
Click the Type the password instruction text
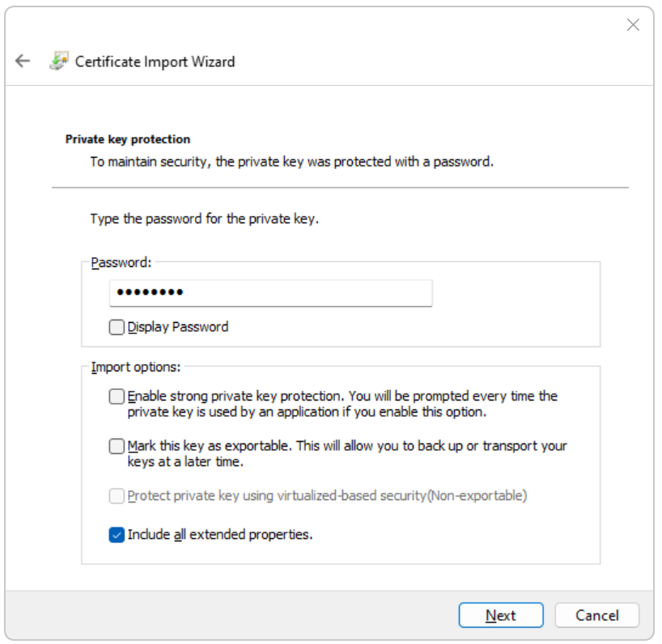coord(204,218)
